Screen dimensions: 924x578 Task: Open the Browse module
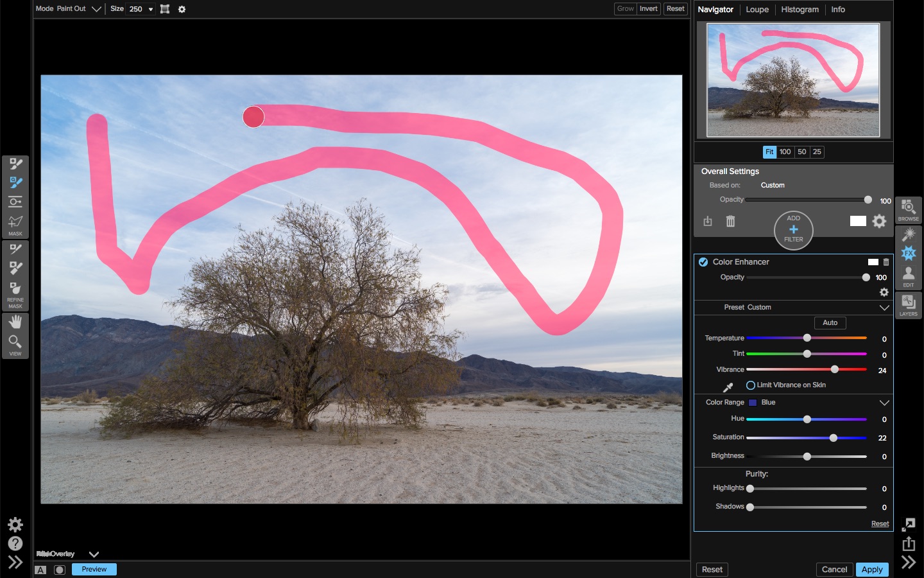(908, 209)
